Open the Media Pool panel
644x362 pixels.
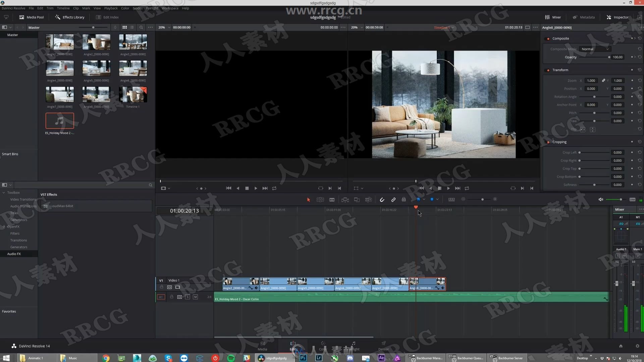32,17
